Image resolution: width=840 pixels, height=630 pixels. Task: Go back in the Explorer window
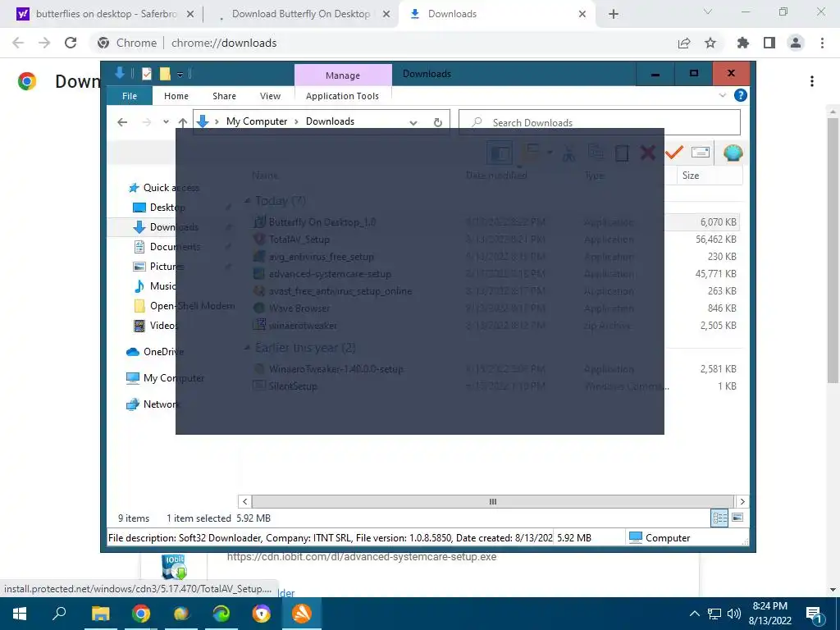click(122, 122)
